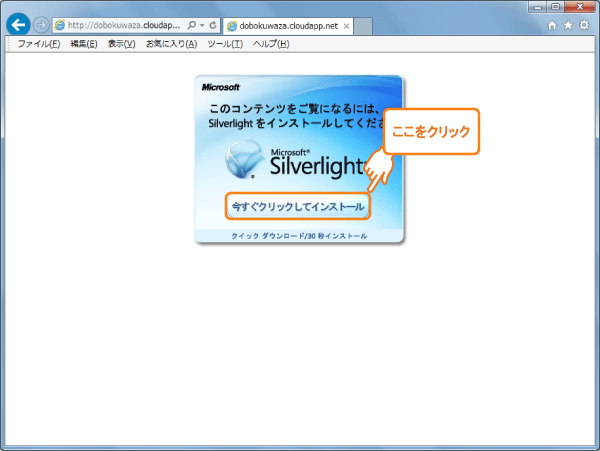
Task: Open the ファイル(F) menu
Action: tap(39, 44)
